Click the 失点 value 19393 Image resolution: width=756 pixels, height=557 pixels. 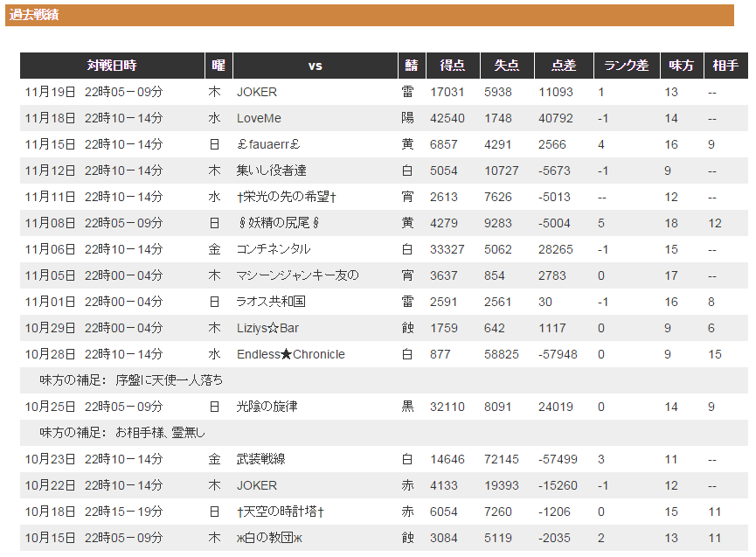point(502,485)
